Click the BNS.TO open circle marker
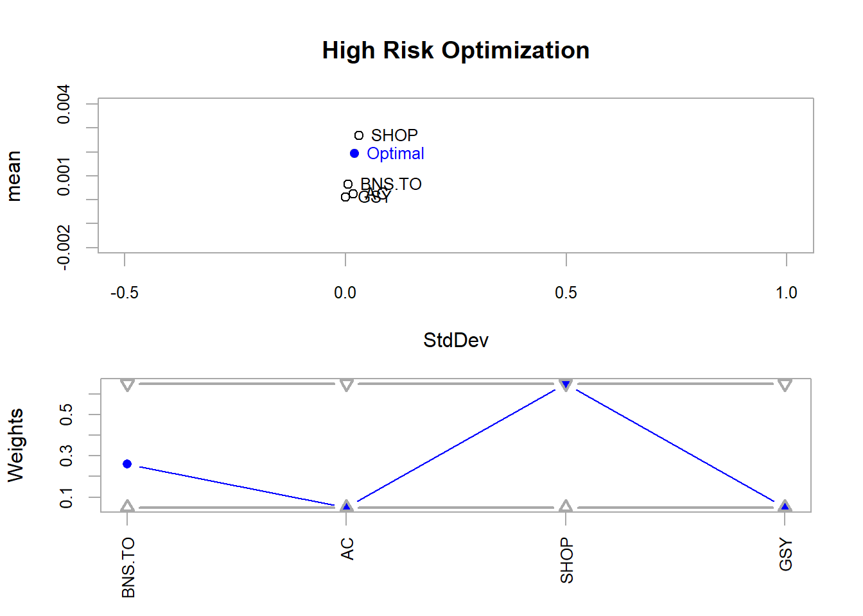 point(348,184)
